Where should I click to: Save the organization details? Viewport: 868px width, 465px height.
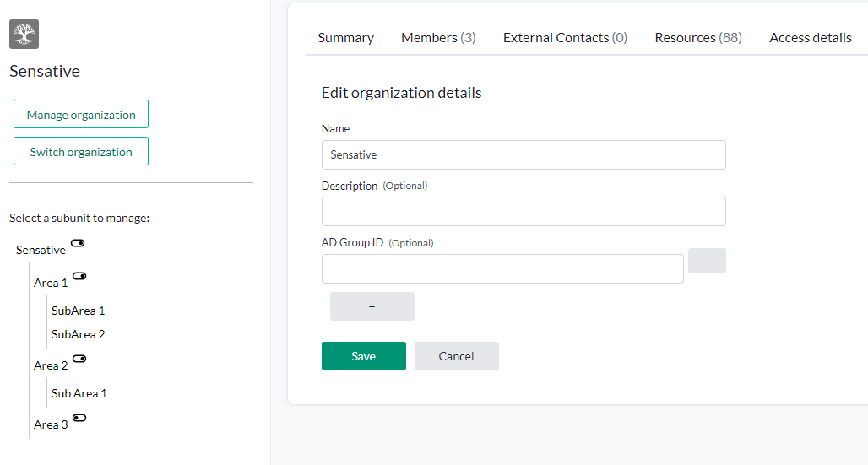pyautogui.click(x=364, y=356)
